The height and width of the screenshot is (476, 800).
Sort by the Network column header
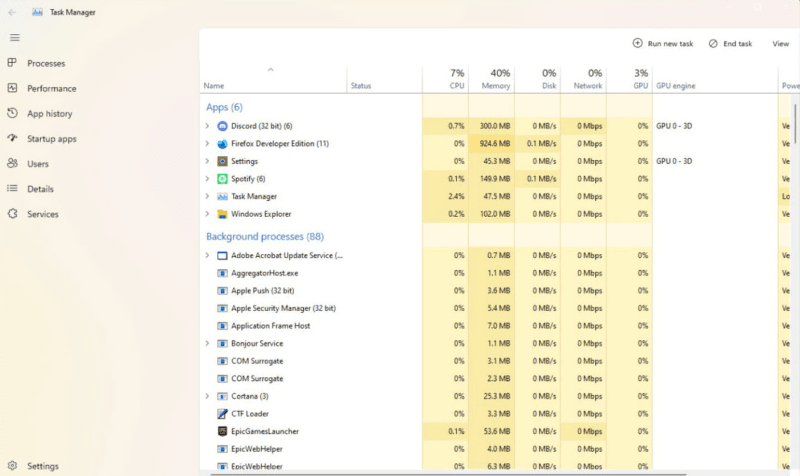[x=583, y=79]
